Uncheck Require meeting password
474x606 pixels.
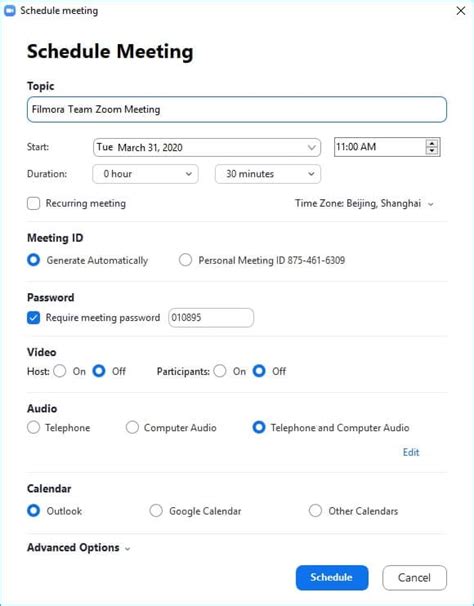pyautogui.click(x=34, y=318)
